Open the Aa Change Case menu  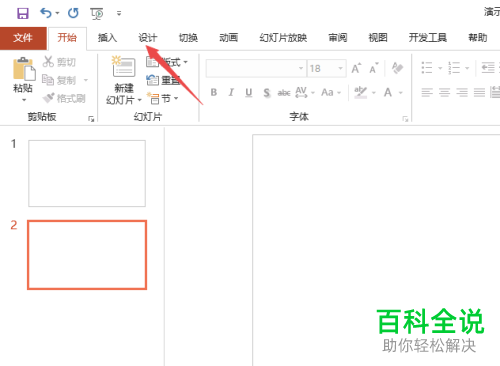point(331,92)
